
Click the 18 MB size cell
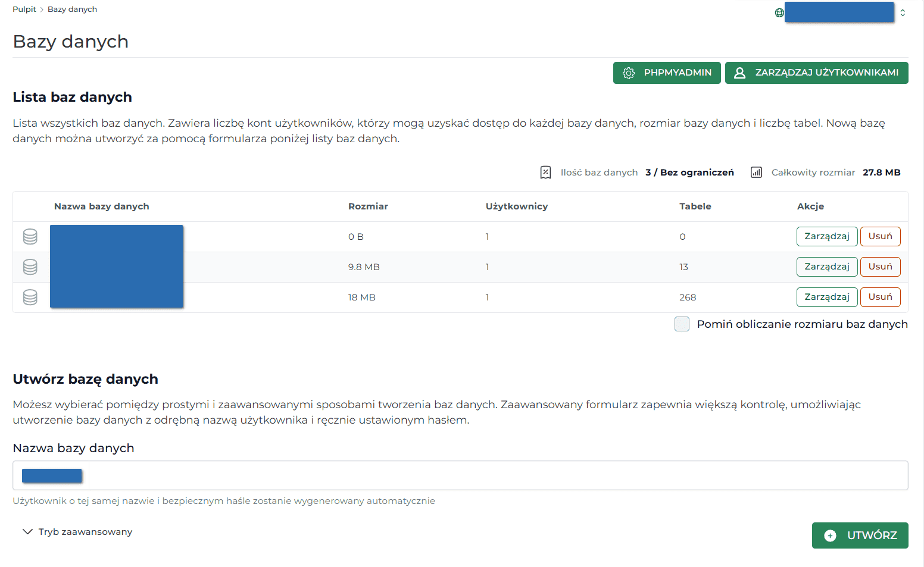(x=362, y=297)
